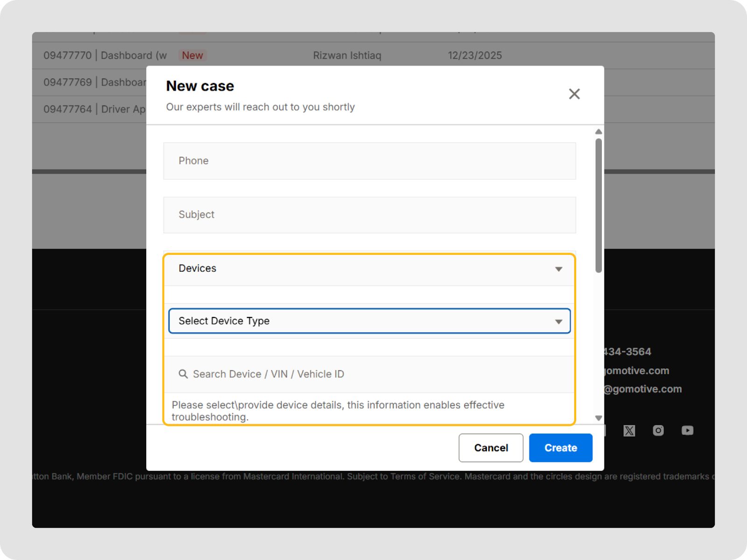The image size is (747, 560).
Task: Expand the Devices dropdown
Action: click(x=369, y=269)
